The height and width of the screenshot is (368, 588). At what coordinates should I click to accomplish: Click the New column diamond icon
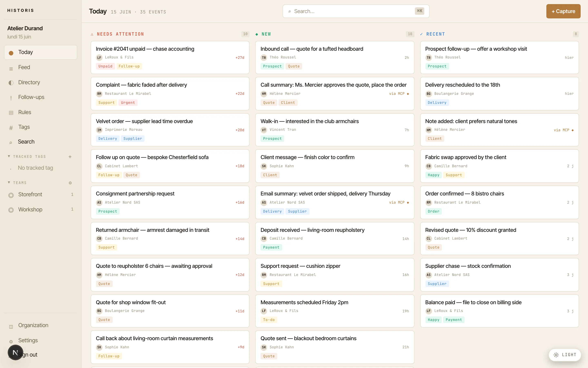[257, 34]
